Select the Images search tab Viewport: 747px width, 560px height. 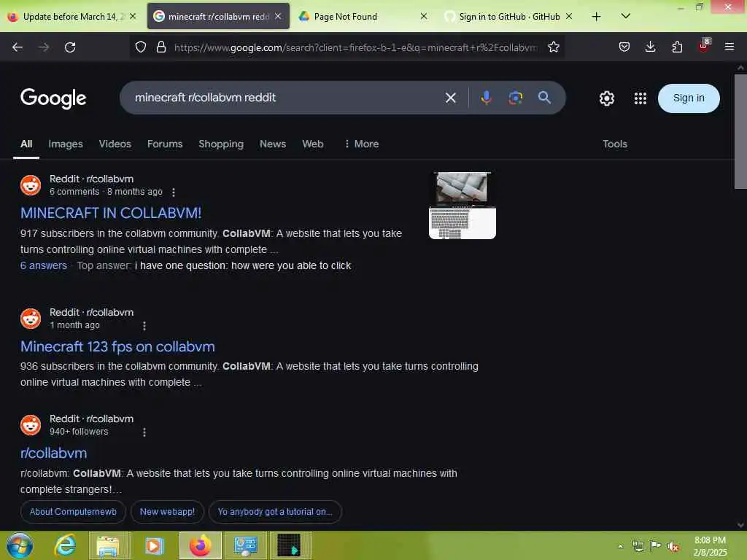65,144
